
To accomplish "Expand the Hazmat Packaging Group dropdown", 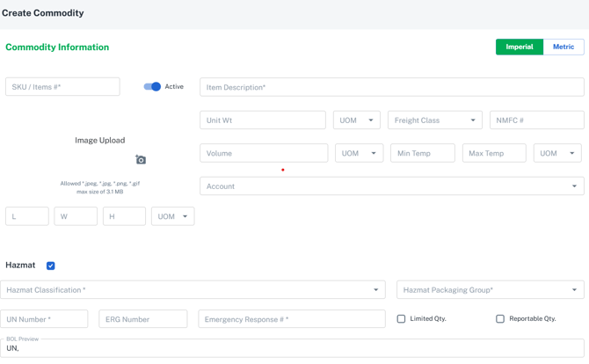I will pos(490,290).
